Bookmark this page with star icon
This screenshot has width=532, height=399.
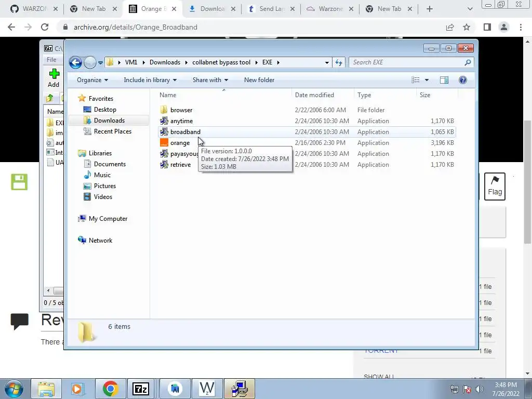[x=467, y=27]
